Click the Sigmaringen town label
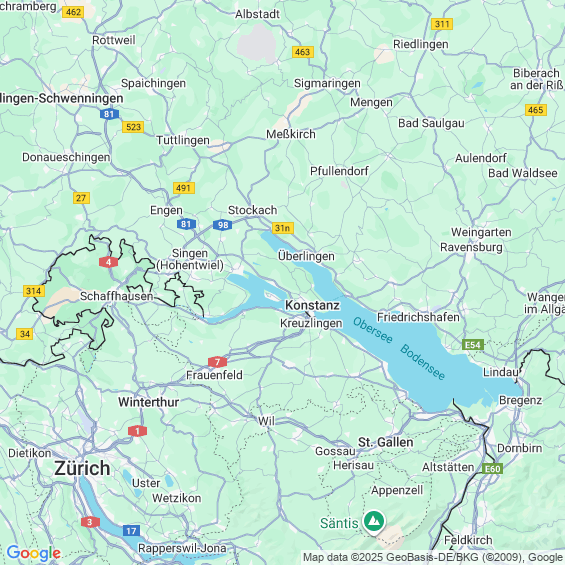565x565 pixels. point(327,83)
